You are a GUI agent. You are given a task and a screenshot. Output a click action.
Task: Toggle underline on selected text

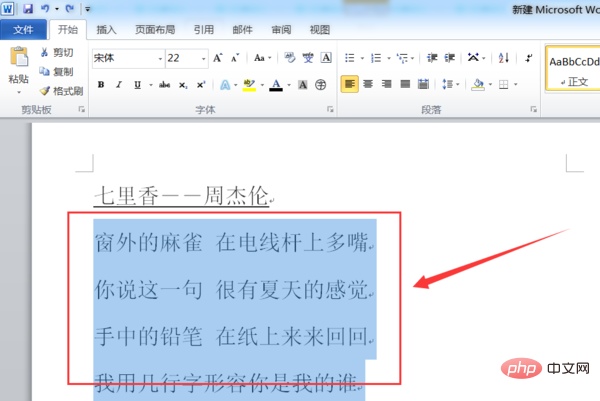135,84
